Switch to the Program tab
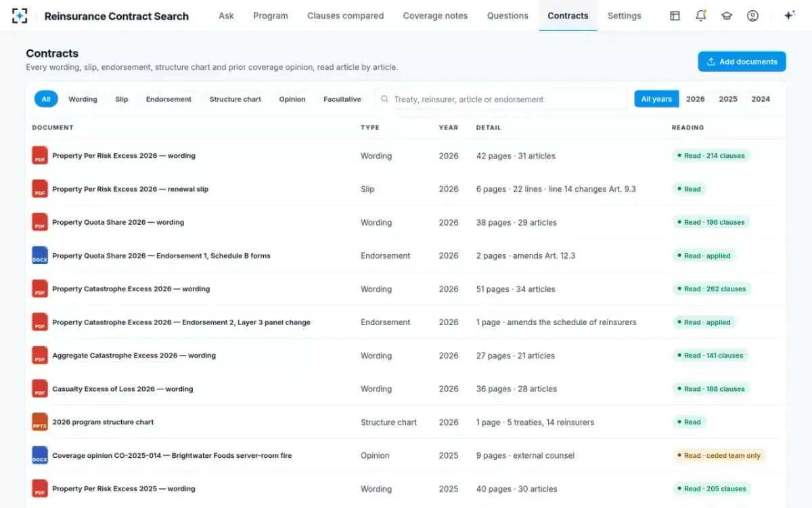The height and width of the screenshot is (508, 812). 271,16
